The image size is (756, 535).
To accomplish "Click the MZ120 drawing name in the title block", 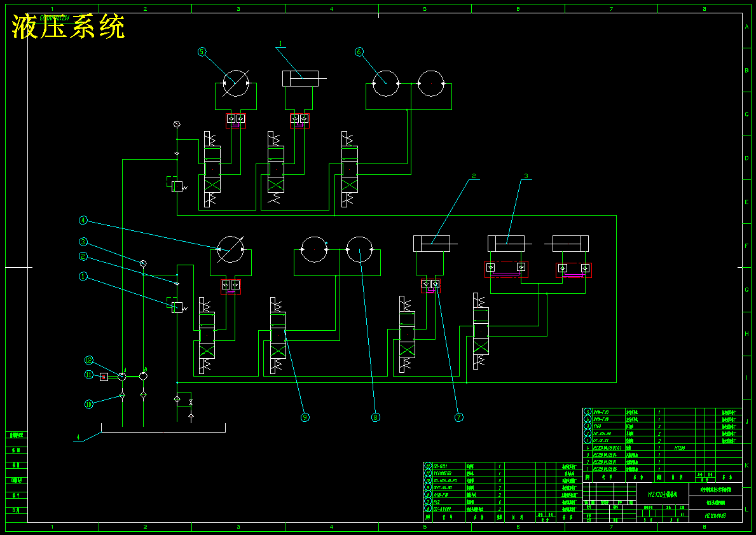I will pyautogui.click(x=663, y=494).
